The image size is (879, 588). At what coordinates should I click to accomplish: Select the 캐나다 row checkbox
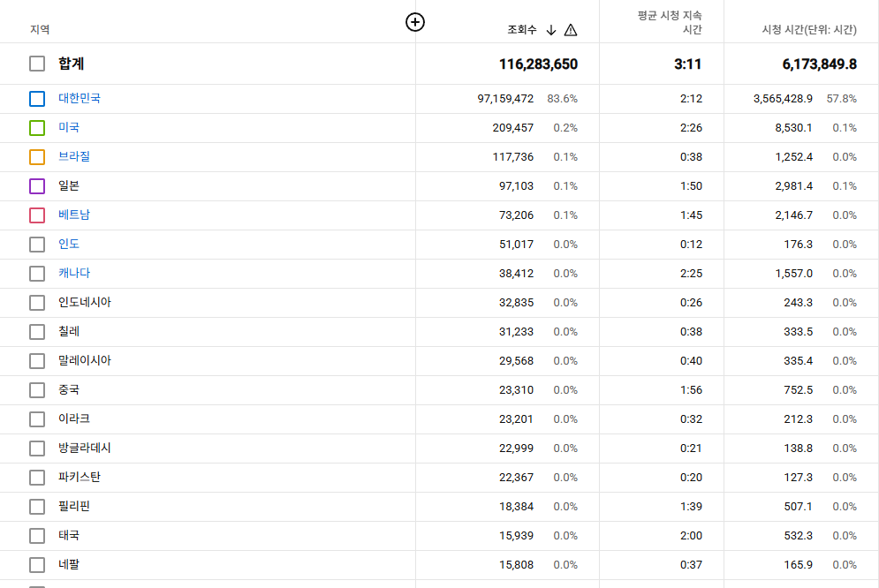pyautogui.click(x=37, y=274)
